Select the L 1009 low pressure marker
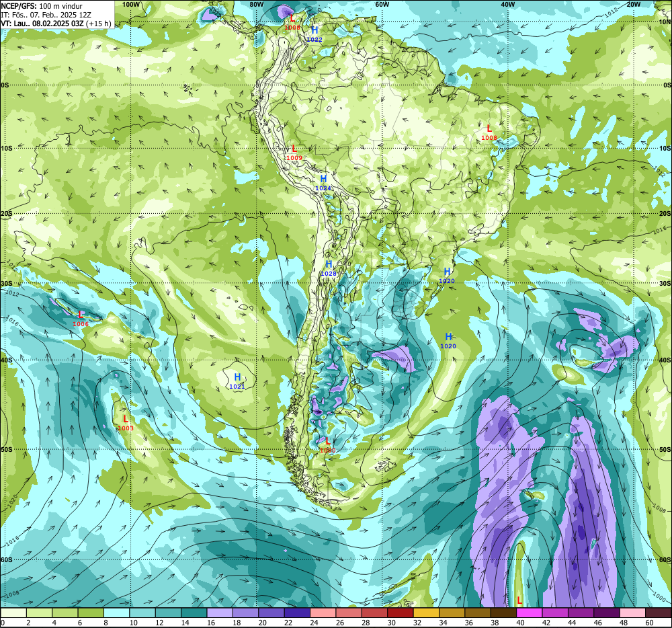 [x=294, y=153]
